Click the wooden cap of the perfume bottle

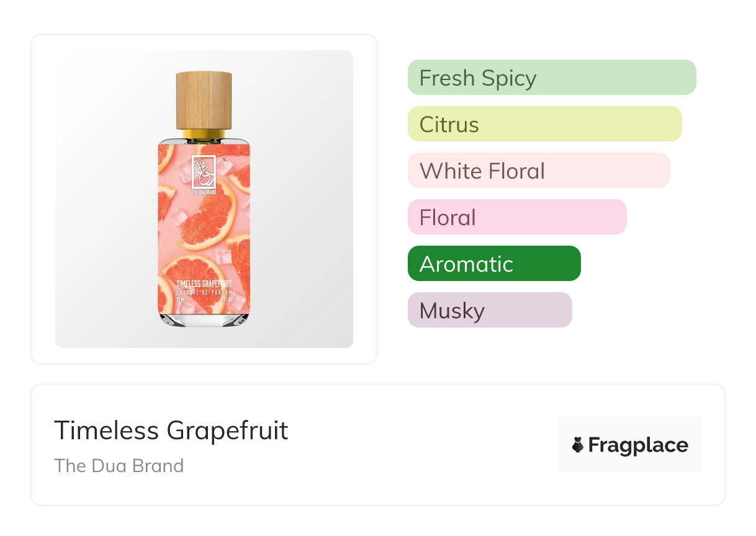pos(204,100)
